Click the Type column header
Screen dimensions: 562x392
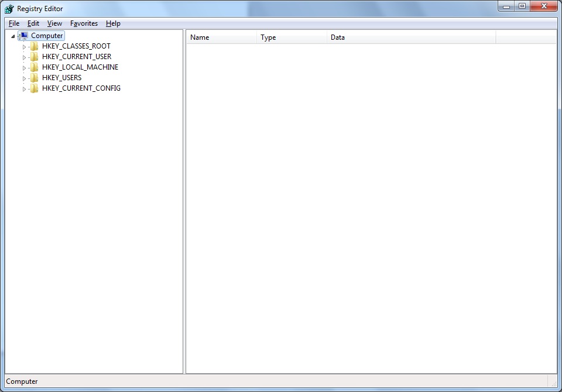(292, 37)
